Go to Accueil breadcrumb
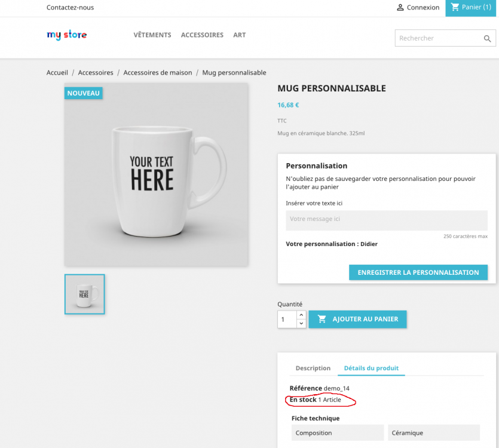The width and height of the screenshot is (499, 448). (57, 72)
